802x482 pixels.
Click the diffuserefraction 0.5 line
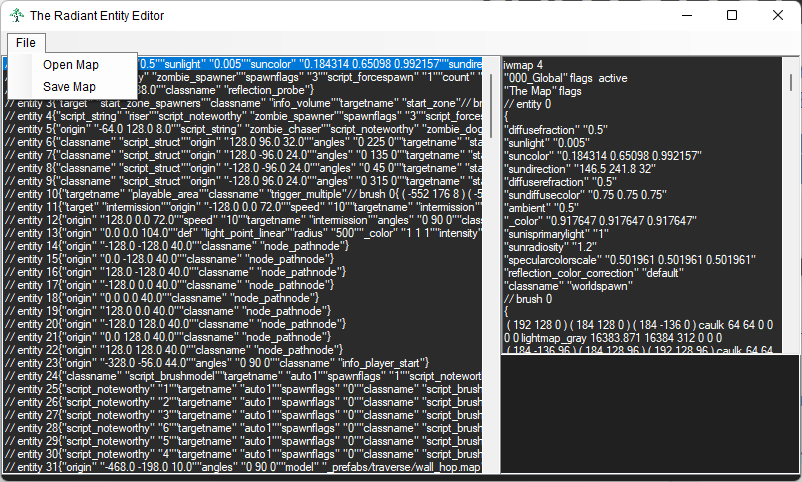click(x=560, y=182)
